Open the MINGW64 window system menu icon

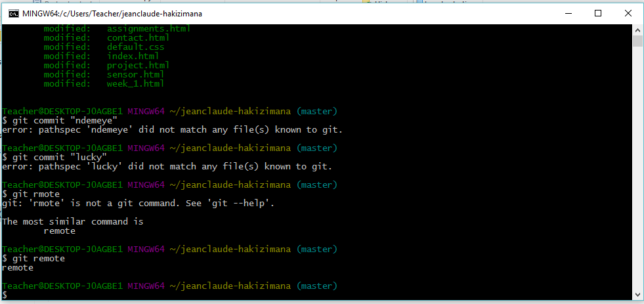(x=14, y=14)
